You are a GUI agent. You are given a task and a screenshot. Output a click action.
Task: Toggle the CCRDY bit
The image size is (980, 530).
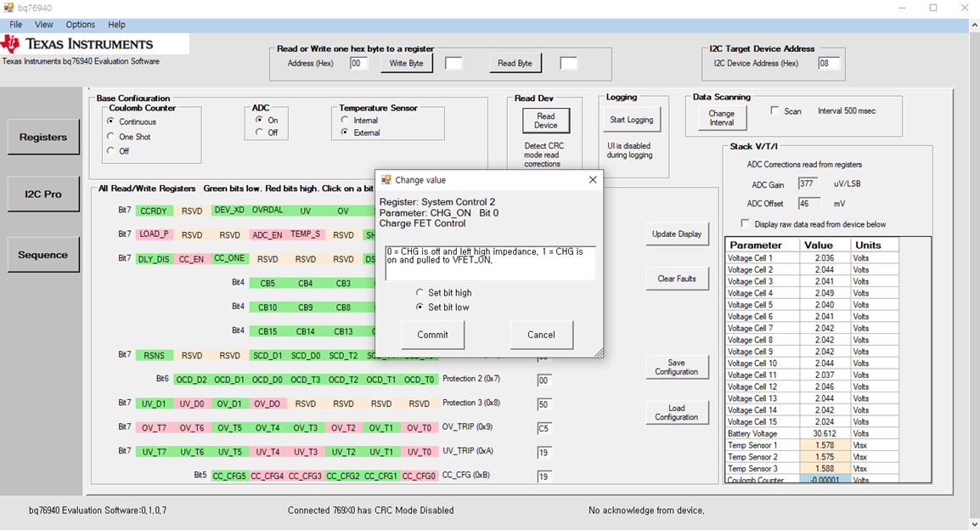point(154,211)
